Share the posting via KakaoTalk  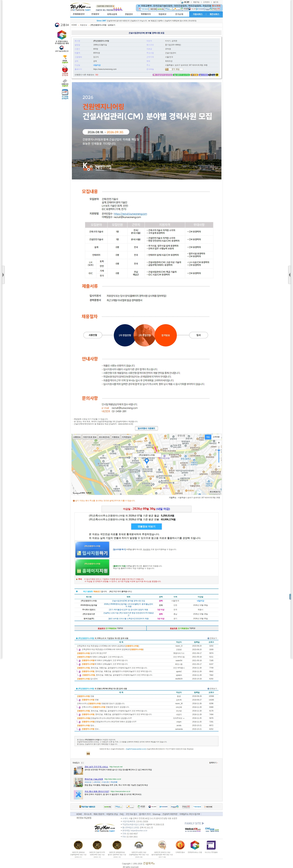[x=217, y=75]
